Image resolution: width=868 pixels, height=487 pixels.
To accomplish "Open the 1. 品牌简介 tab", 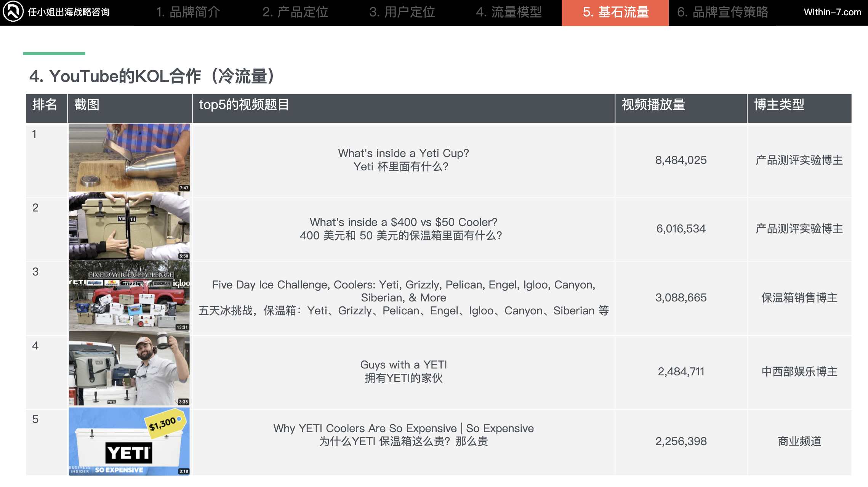I will pyautogui.click(x=188, y=12).
